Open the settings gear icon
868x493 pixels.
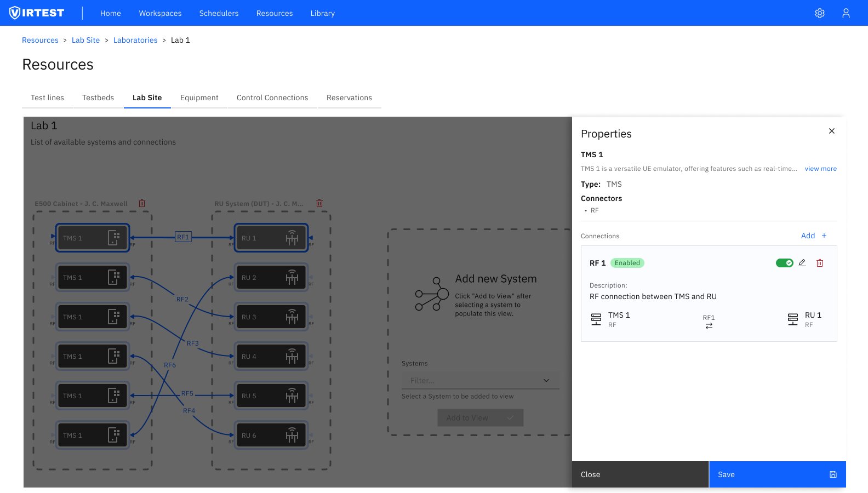(819, 13)
